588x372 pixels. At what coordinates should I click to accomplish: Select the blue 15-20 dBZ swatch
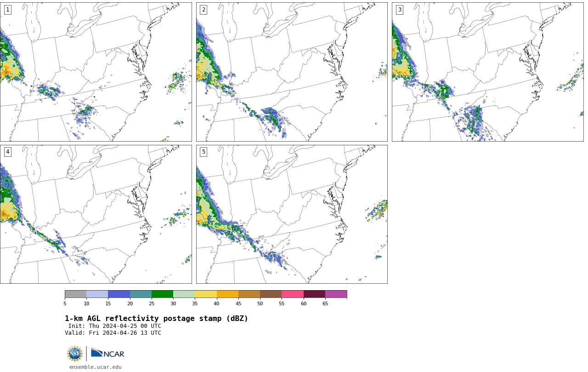[119, 294]
